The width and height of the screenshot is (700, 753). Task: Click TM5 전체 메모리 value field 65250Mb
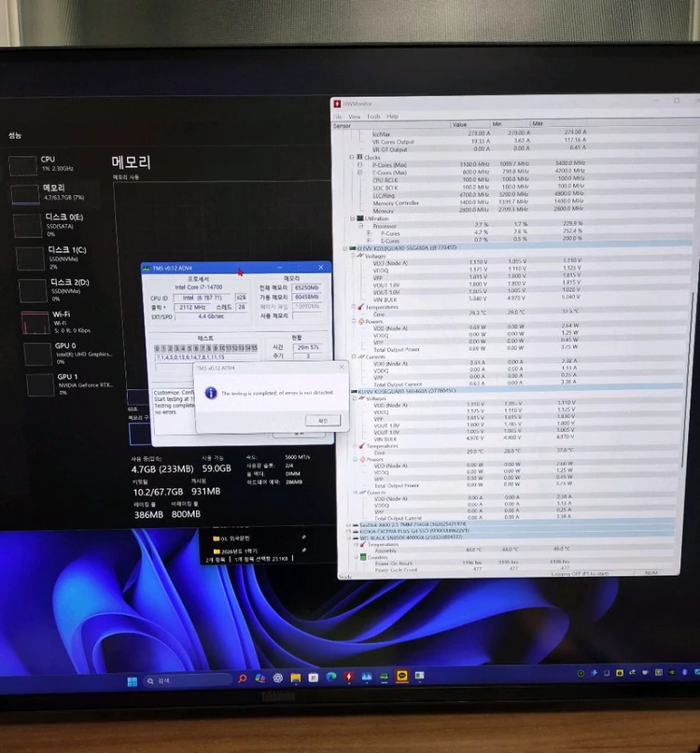(x=306, y=287)
